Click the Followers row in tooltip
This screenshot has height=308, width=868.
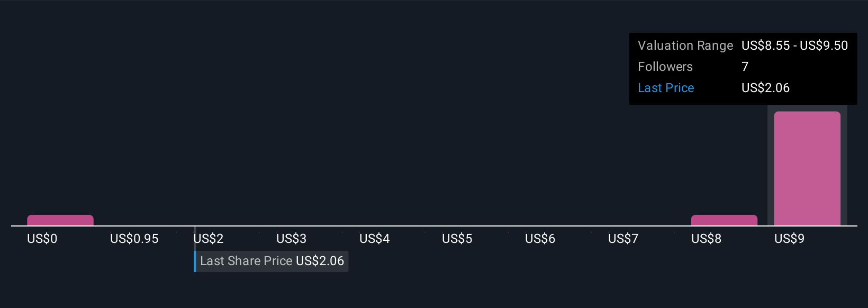click(x=743, y=67)
